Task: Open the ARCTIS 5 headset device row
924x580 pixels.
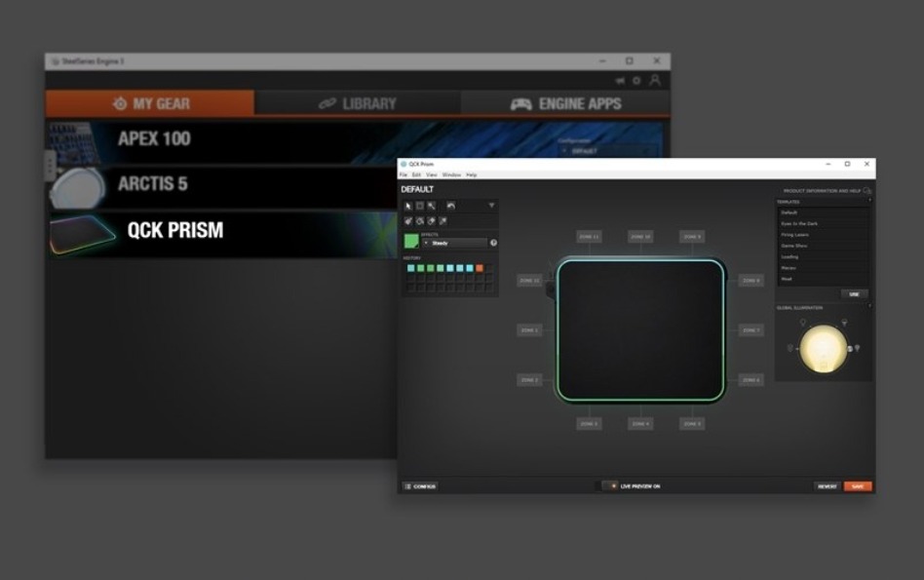Action: tap(224, 187)
